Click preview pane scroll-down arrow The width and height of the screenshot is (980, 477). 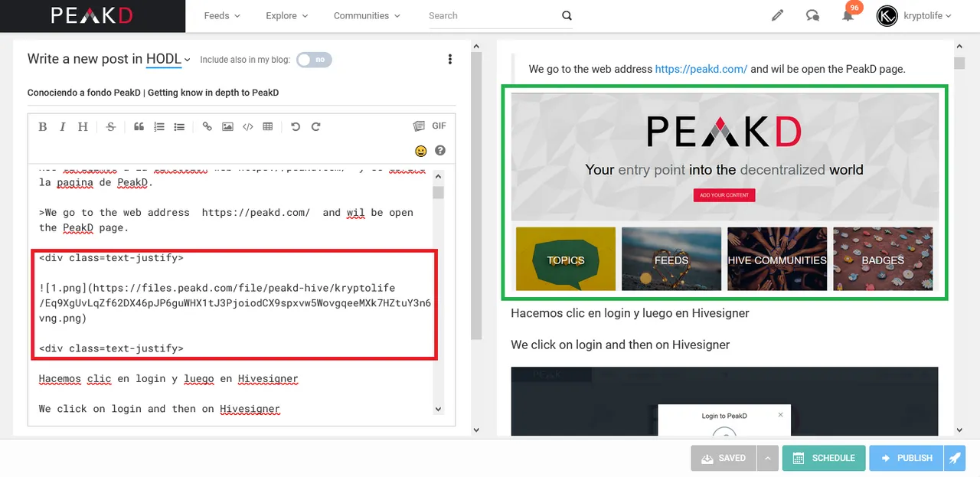(x=959, y=430)
